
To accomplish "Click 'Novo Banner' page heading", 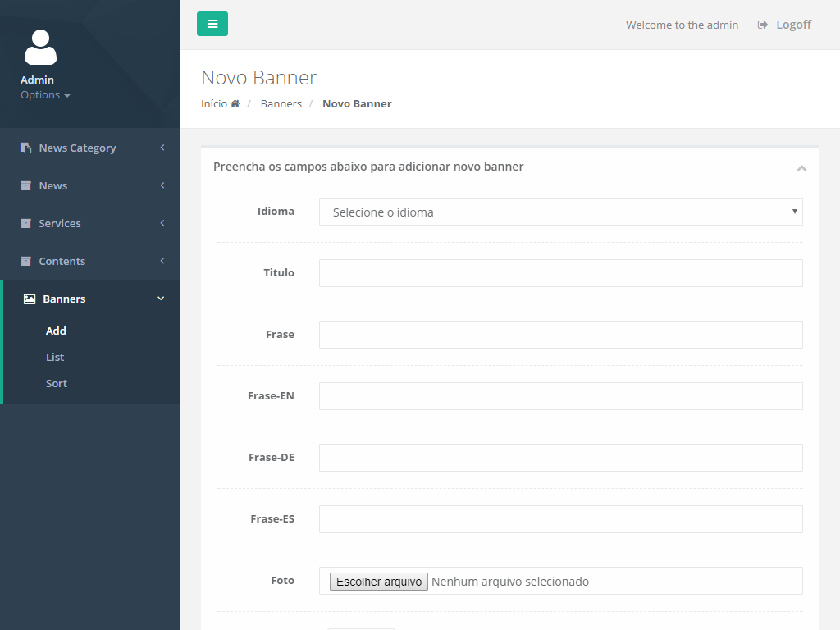I will pyautogui.click(x=258, y=78).
